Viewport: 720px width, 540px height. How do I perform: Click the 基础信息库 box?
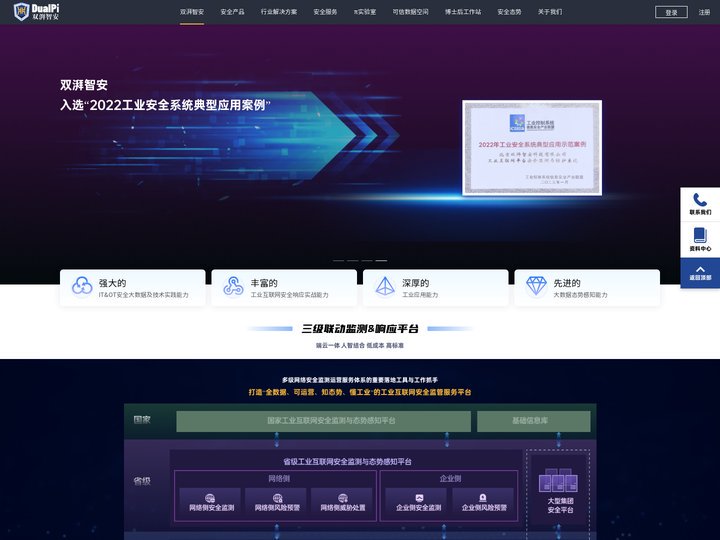(534, 421)
